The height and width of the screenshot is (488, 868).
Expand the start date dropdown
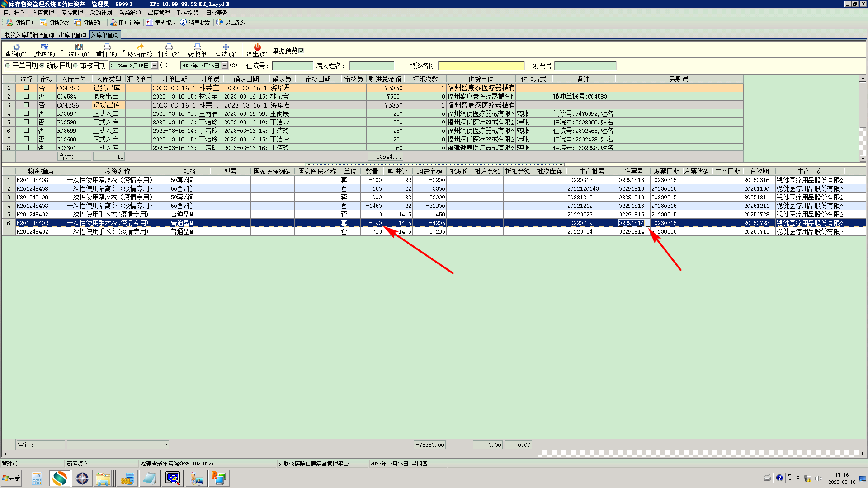[154, 66]
